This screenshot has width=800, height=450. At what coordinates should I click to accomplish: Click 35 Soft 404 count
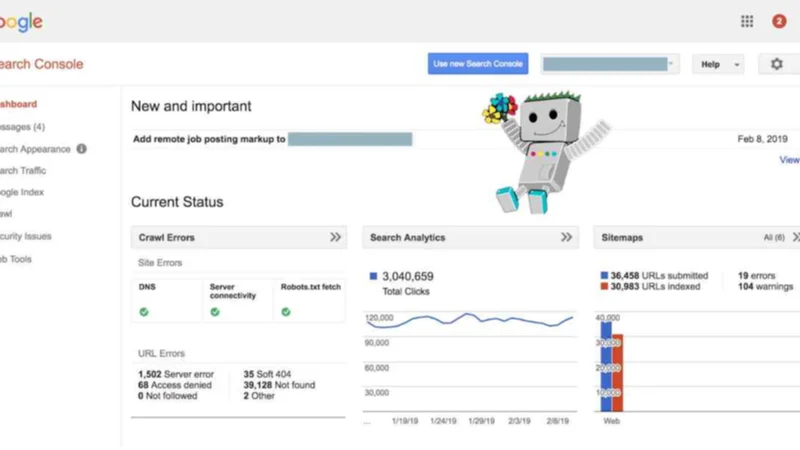[267, 374]
